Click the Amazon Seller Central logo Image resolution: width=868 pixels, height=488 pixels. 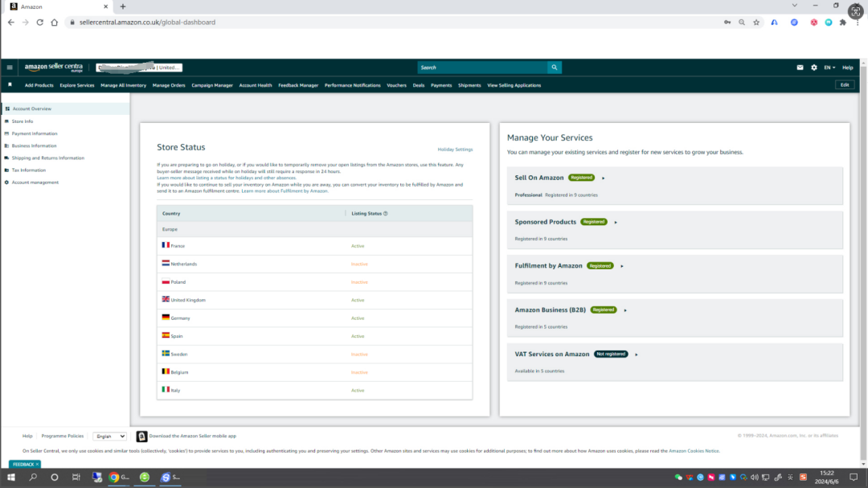point(54,68)
